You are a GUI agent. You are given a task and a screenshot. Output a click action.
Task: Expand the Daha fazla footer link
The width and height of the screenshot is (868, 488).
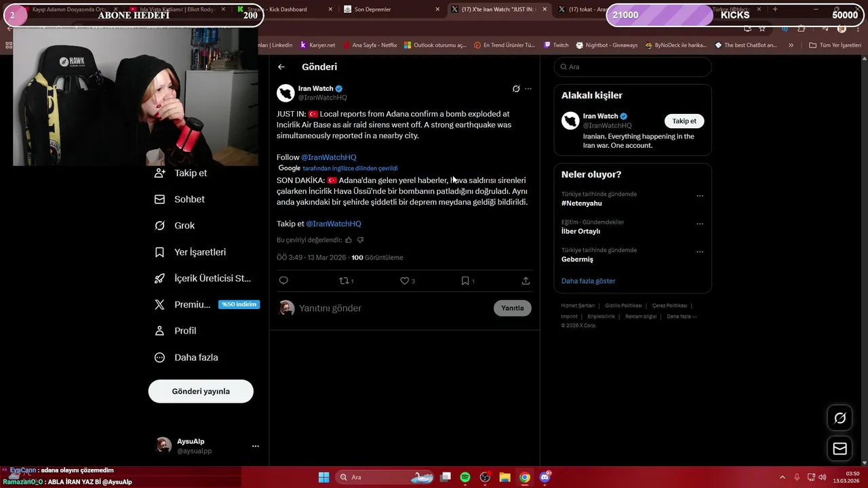tap(682, 317)
